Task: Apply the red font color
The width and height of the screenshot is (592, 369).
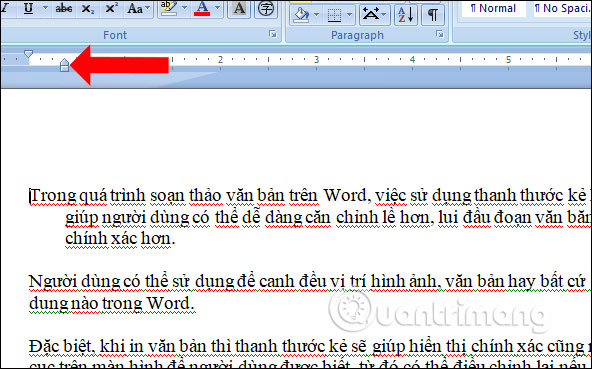Action: click(x=202, y=8)
